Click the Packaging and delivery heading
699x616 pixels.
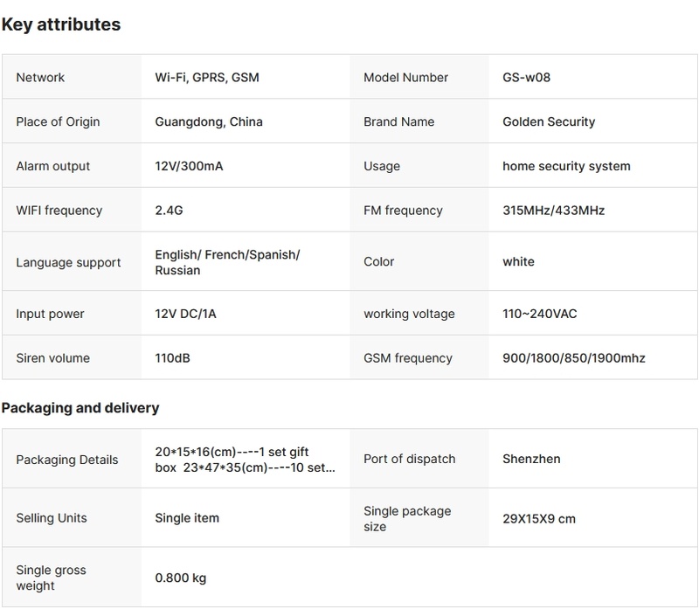(80, 408)
